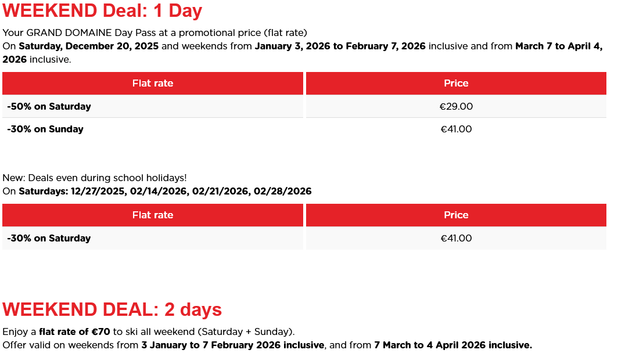Screen dimensions: 643x364
Task: Click "3 January to 7 February 2026 inclusive" text
Action: 232,345
